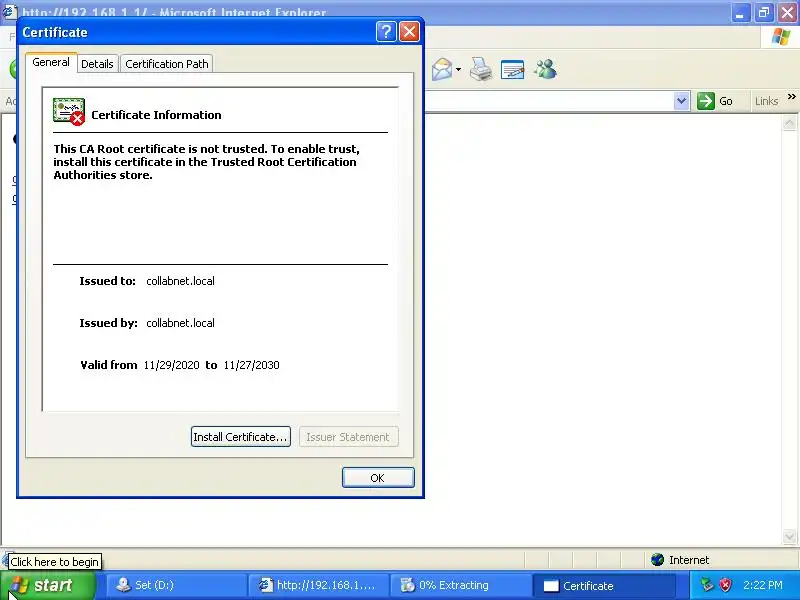Expand the Mail button dropdown arrow
The image size is (800, 600).
click(458, 69)
